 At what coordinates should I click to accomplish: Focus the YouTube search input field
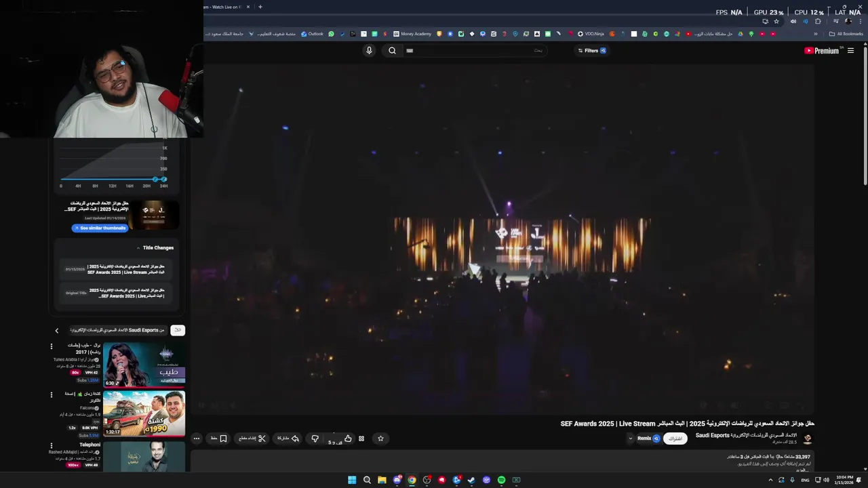[x=475, y=50]
